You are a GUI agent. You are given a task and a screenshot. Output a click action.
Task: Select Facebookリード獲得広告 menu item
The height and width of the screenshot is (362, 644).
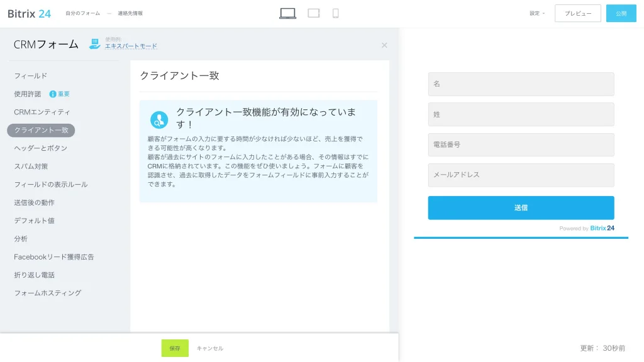(x=54, y=257)
